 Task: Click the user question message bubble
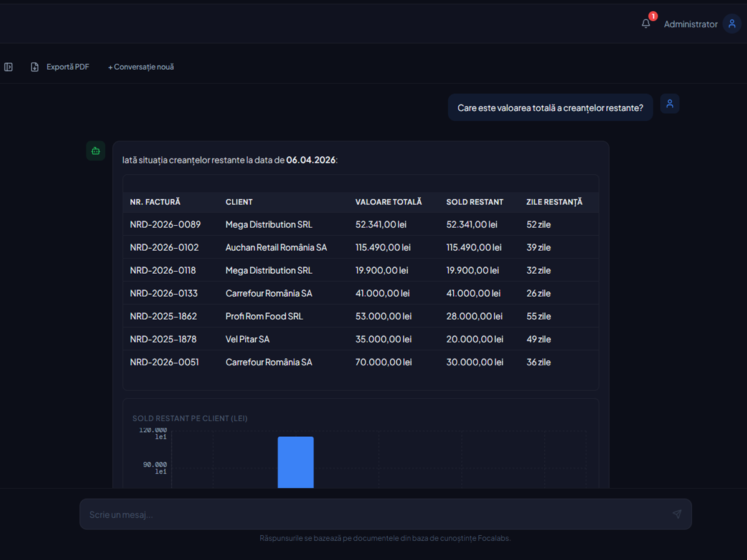550,108
